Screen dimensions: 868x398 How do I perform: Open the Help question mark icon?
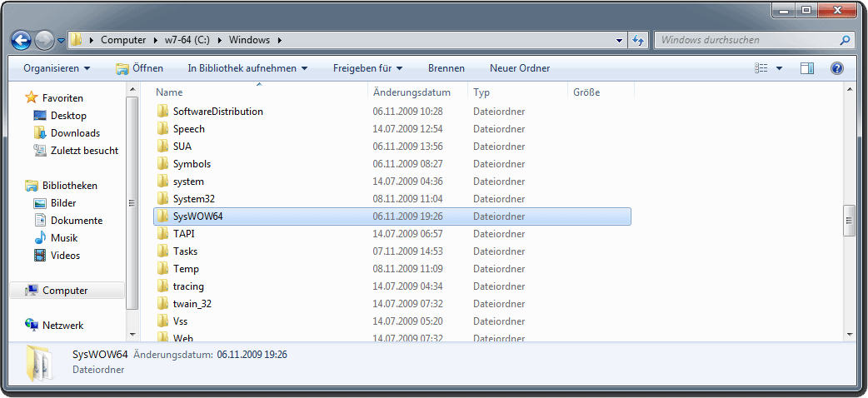click(837, 68)
